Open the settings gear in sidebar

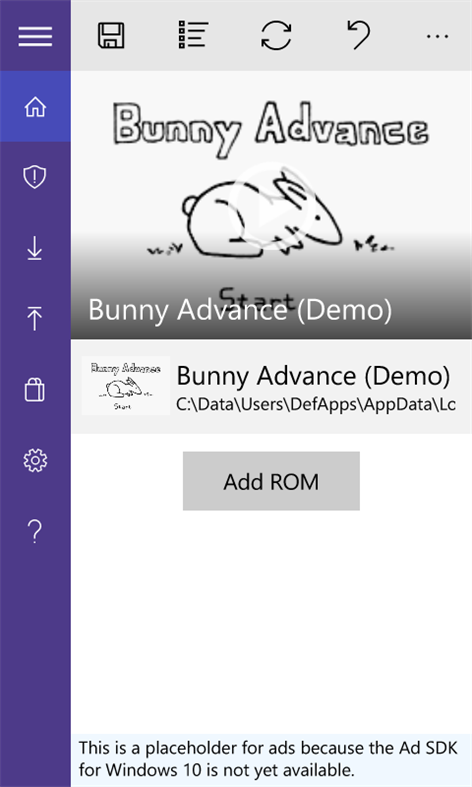pyautogui.click(x=35, y=460)
